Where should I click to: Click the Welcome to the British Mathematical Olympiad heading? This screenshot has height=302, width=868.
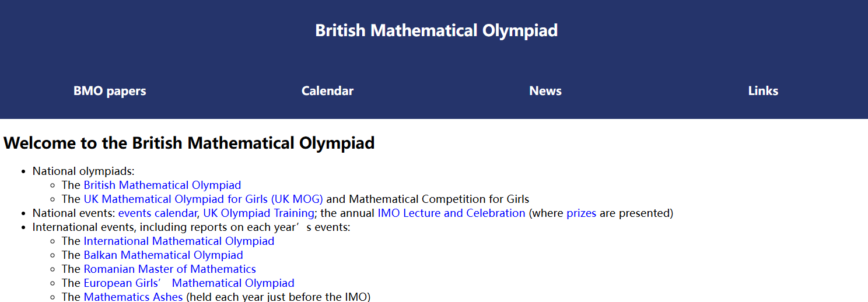[189, 143]
